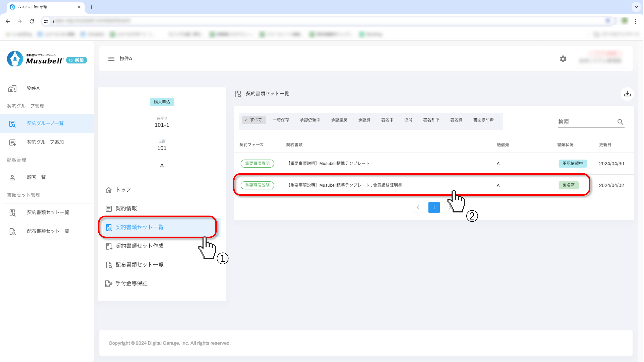Image resolution: width=644 pixels, height=362 pixels.
Task: Select 契約書類セット一覧 in the panel menu
Action: click(139, 227)
